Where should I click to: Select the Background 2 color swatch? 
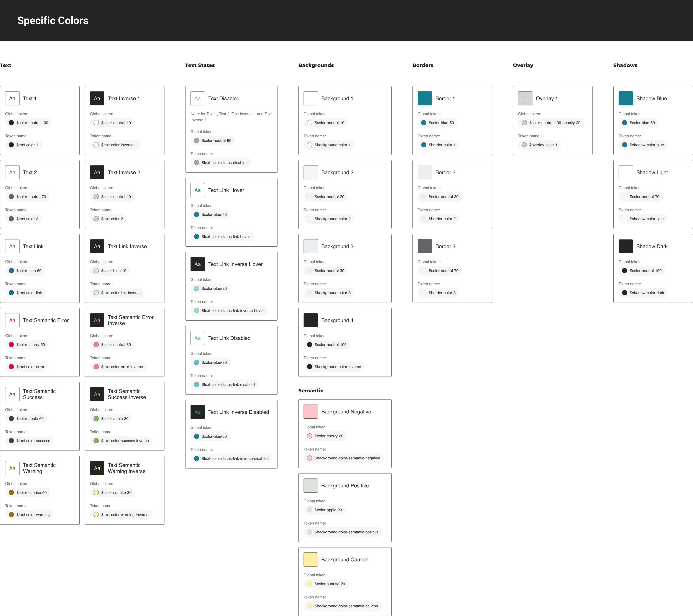point(310,172)
